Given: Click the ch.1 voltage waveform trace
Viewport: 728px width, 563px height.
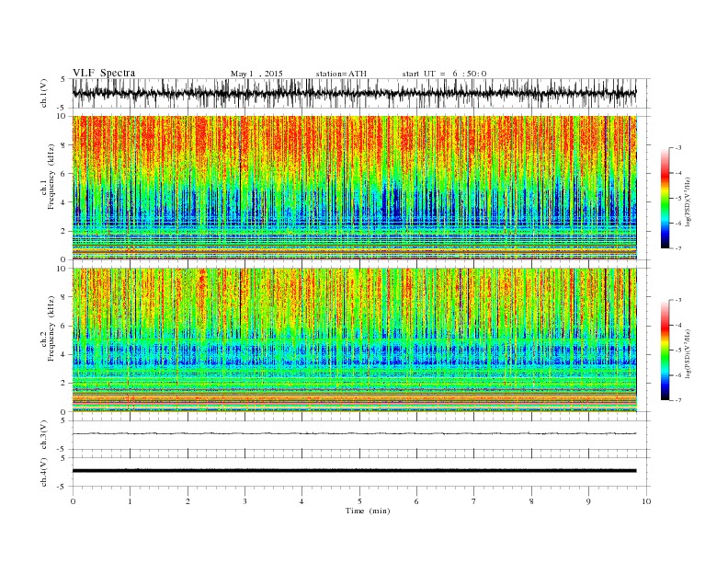Looking at the screenshot, I should tap(354, 93).
